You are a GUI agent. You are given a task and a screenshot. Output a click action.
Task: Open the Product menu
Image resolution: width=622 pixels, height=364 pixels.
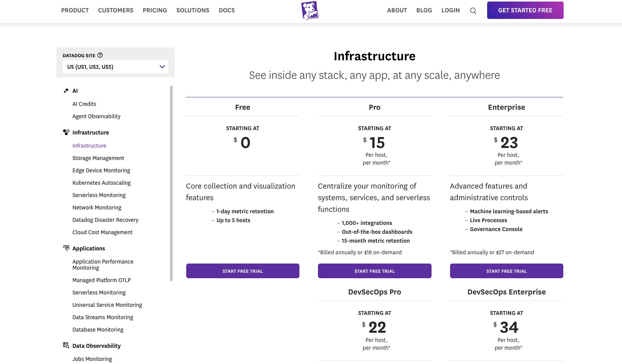click(75, 10)
